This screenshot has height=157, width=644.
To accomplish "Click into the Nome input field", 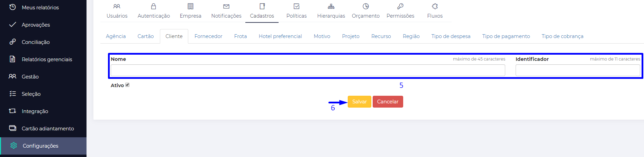I will point(308,70).
